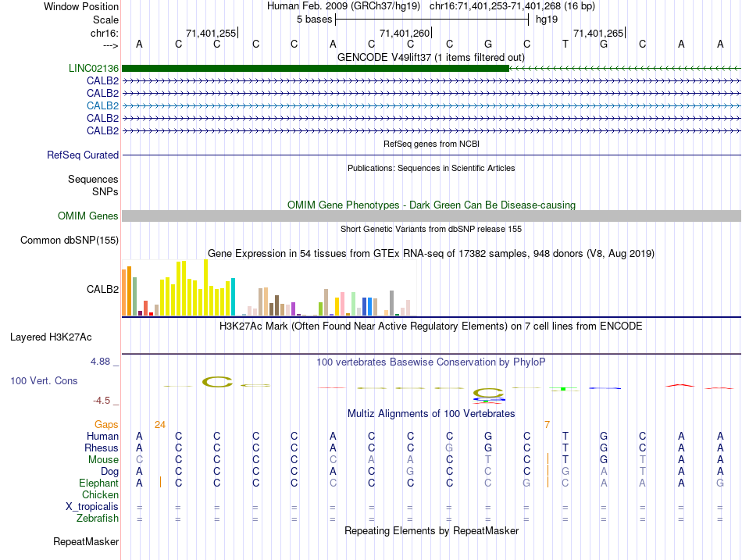The width and height of the screenshot is (742, 560).
Task: Click the hg19 text beside the scale bar
Action: [547, 20]
